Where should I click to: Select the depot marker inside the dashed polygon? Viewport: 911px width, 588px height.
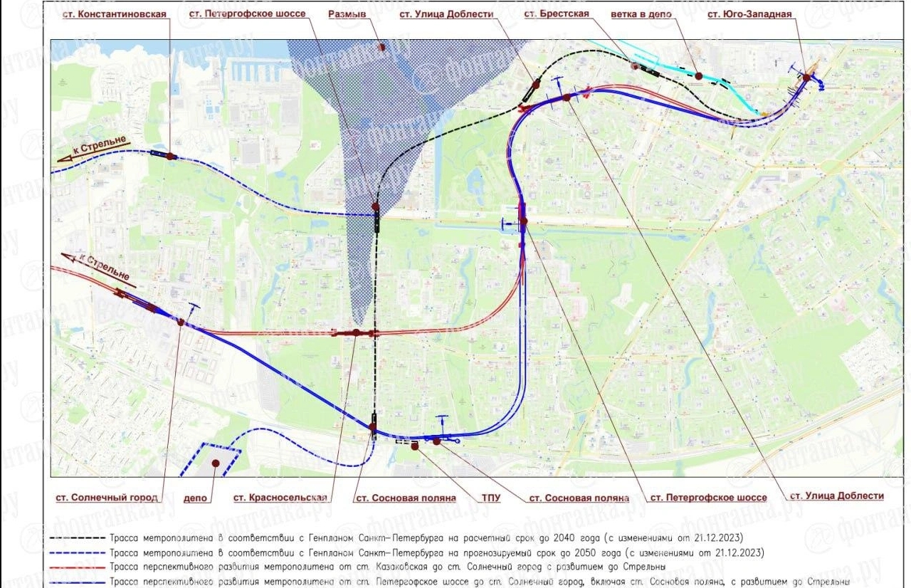pos(216,463)
